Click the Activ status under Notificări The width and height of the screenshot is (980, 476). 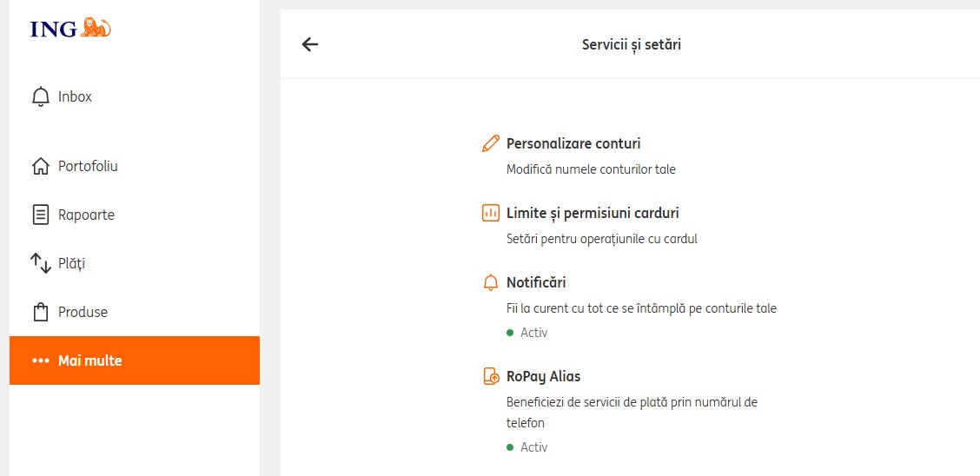click(x=533, y=333)
